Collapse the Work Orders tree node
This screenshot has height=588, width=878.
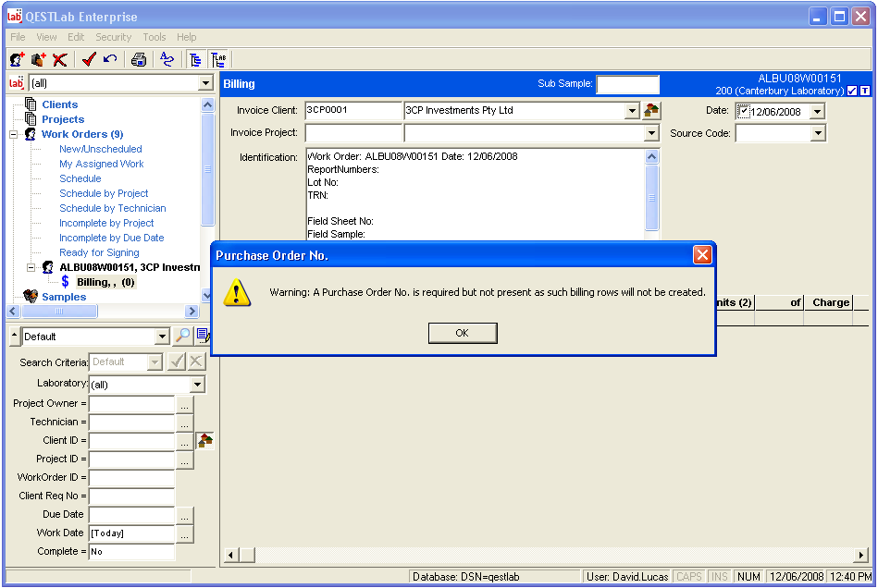[14, 134]
